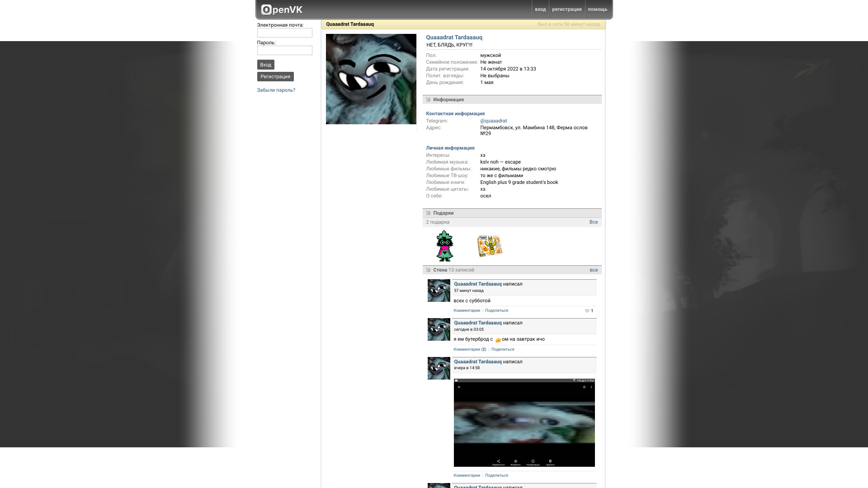
Task: Click avatar on 'всех с субботой' post
Action: [x=439, y=291]
